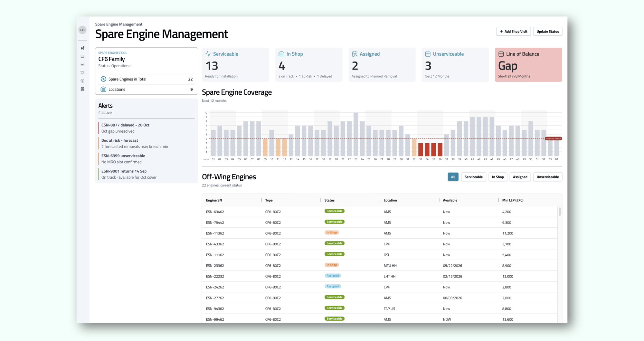644x341 pixels.
Task: Switch to the Unserviceable filter tab
Action: tap(547, 177)
